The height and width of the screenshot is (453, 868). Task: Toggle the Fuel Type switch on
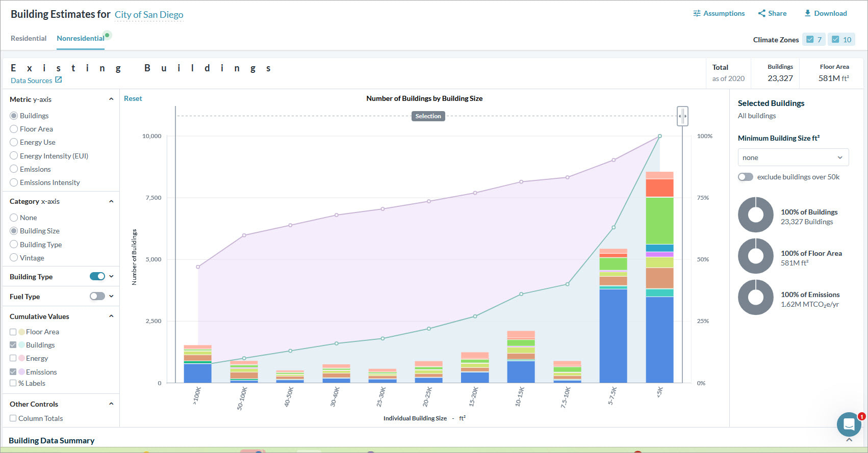coord(97,297)
